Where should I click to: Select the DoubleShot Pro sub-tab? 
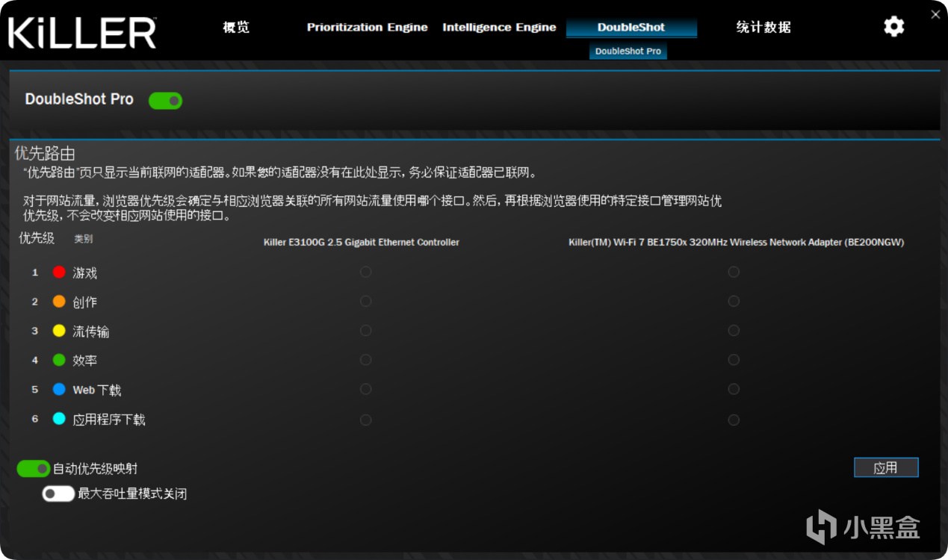(628, 52)
